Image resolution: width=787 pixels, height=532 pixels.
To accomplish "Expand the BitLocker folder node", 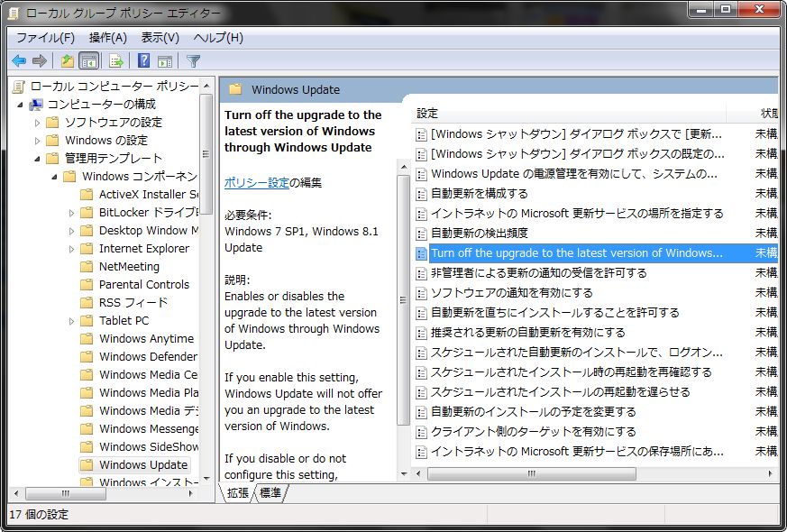I will 71,213.
